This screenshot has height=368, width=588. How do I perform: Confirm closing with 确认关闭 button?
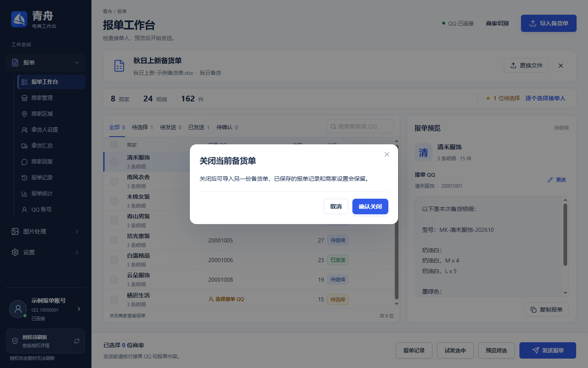tap(370, 206)
